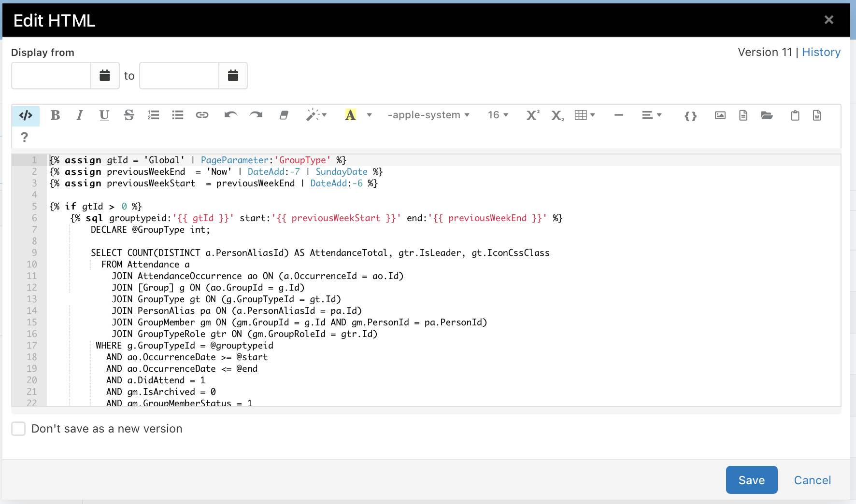Click line number 10 in the gutter
Image resolution: width=856 pixels, height=504 pixels.
[x=32, y=265]
